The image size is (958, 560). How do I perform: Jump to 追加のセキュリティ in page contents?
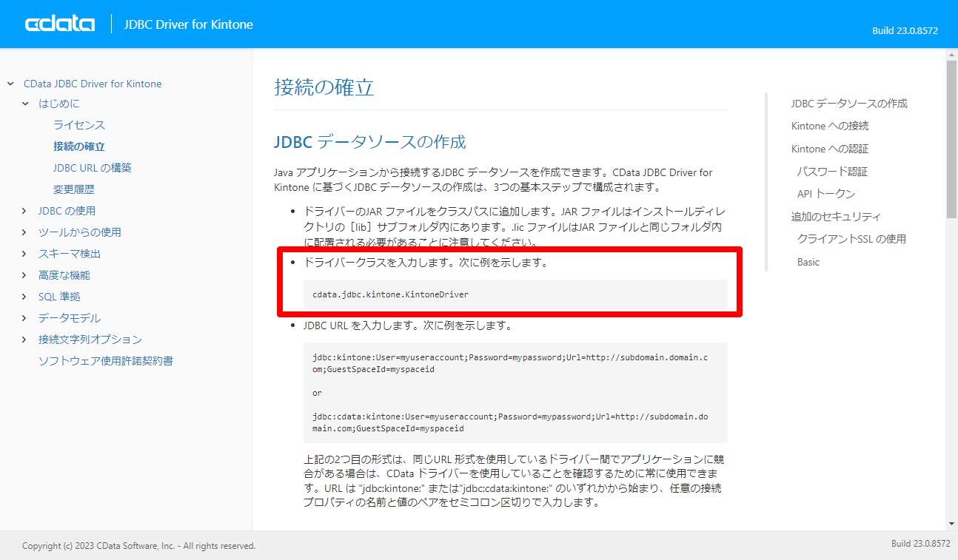836,217
